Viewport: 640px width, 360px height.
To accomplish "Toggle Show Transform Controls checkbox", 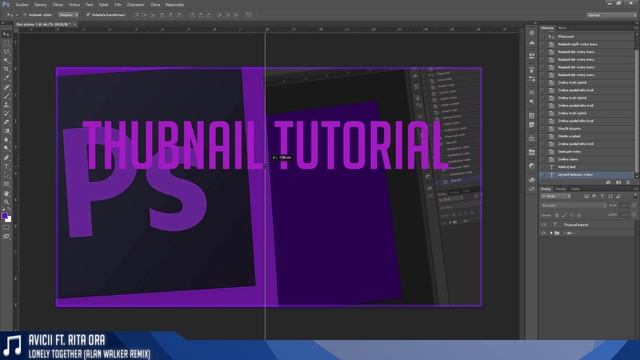I will pyautogui.click(x=88, y=15).
